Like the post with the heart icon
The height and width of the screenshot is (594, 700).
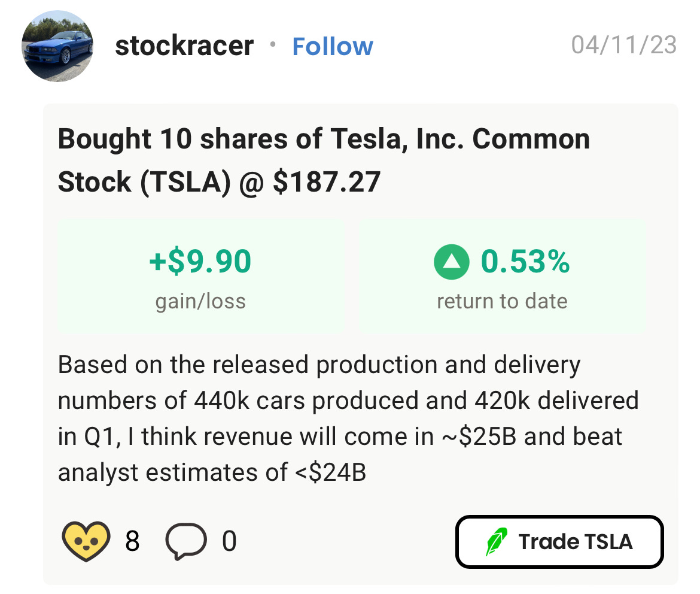pos(86,541)
